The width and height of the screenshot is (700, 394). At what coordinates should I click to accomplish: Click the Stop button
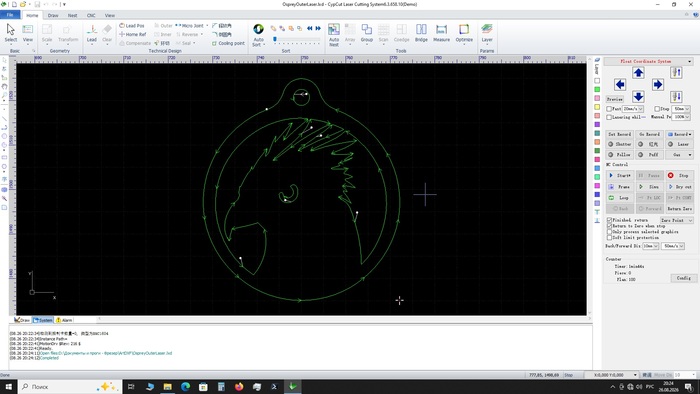[x=679, y=175]
